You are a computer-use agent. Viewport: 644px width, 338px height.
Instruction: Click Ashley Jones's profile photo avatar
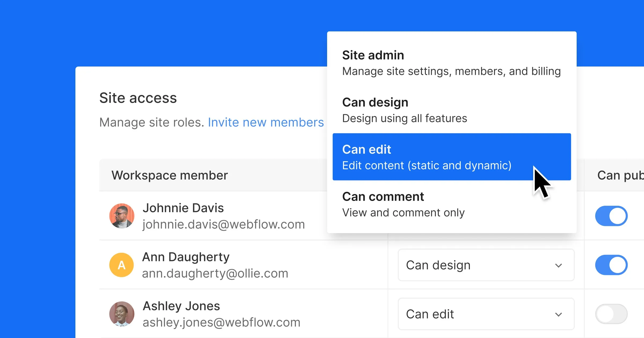point(122,314)
